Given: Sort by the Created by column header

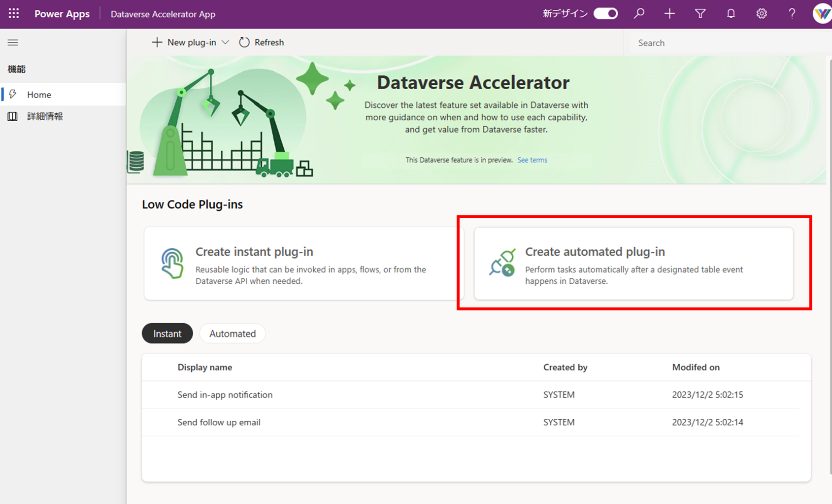Looking at the screenshot, I should point(566,367).
